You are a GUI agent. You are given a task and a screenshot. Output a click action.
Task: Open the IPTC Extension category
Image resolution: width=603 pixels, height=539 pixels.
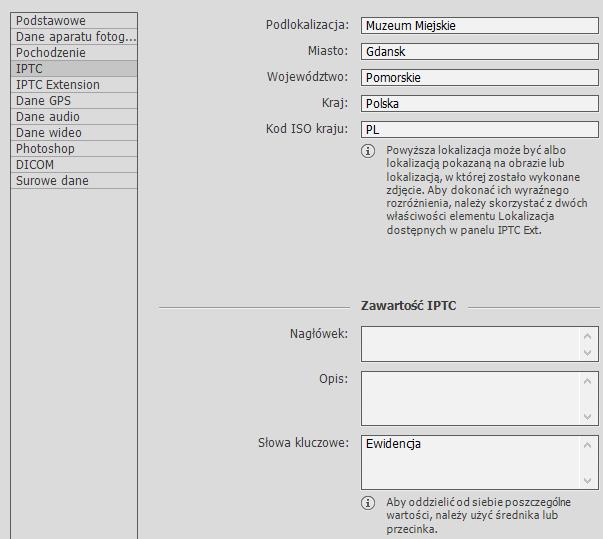[74, 85]
